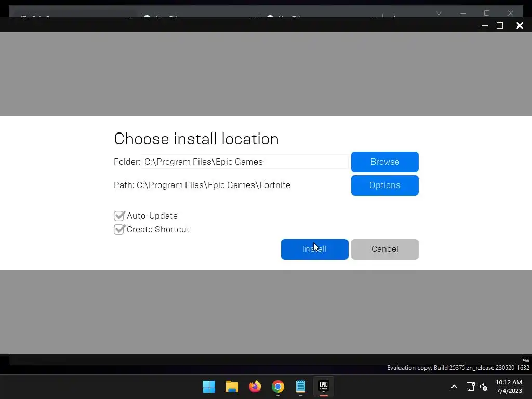Maximize the Epic Games Launcher window
The image size is (532, 399).
(500, 25)
